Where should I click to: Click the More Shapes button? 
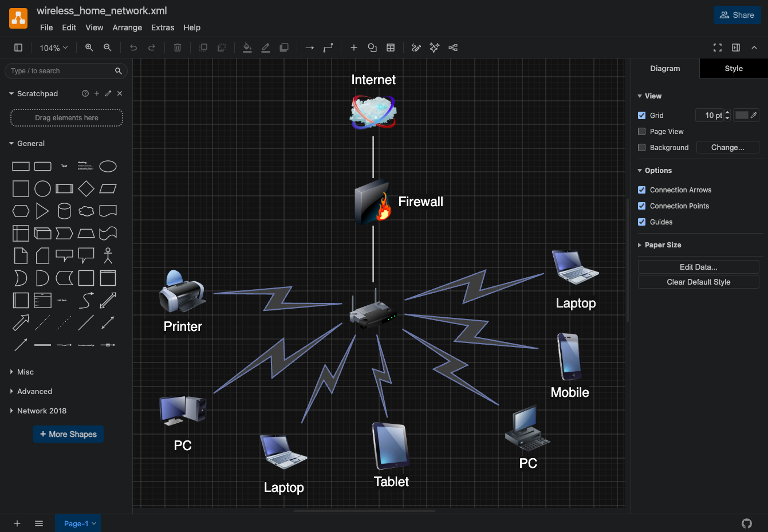68,434
